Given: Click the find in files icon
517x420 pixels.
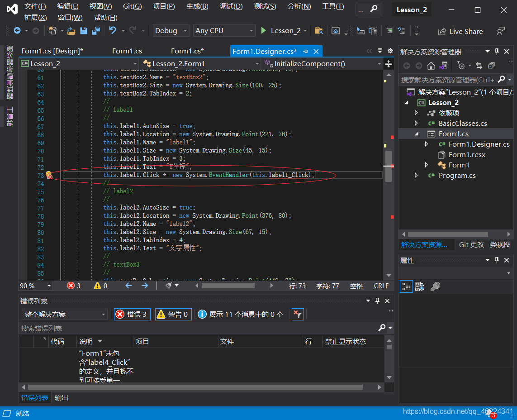Looking at the screenshot, I should point(318,31).
